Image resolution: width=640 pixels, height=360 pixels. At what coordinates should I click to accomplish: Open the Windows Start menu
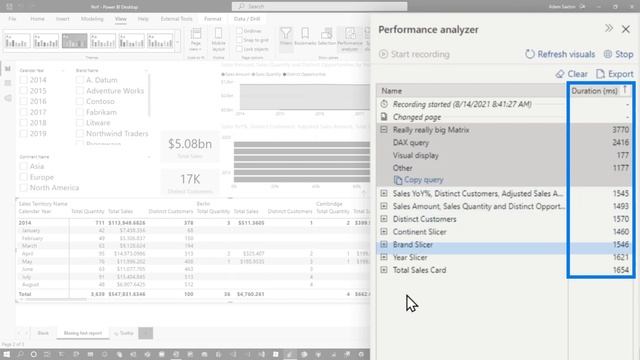click(7, 354)
